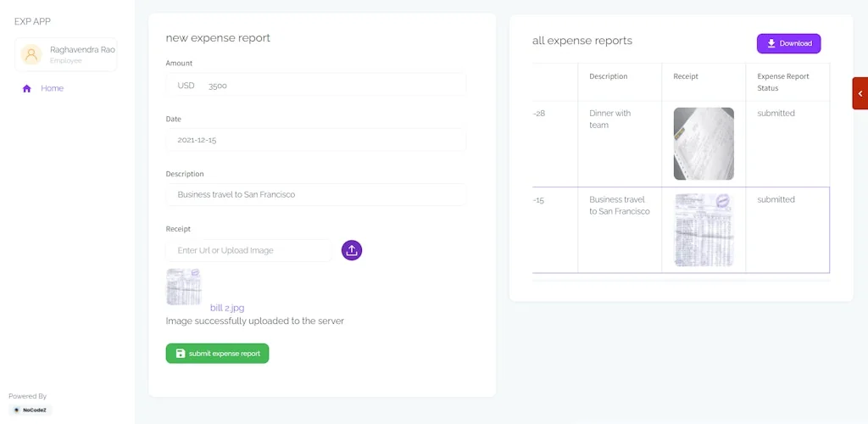Click the Enter Url or Upload Image field
This screenshot has width=868, height=424.
(x=248, y=250)
